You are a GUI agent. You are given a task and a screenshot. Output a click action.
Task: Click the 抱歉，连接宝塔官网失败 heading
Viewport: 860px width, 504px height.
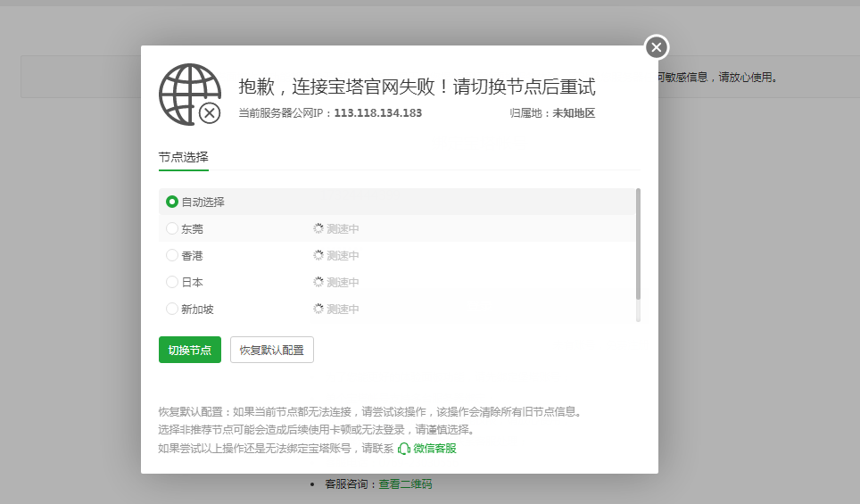417,87
